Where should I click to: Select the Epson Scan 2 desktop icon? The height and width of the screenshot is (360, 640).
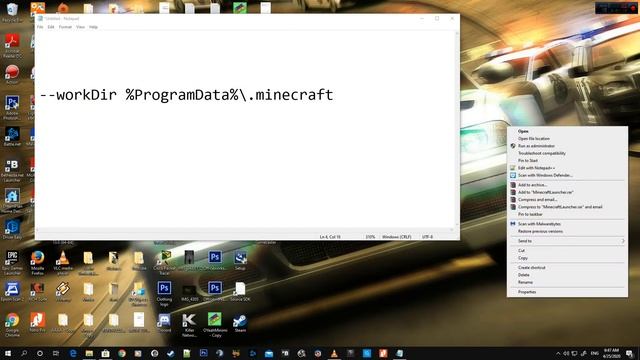point(12,291)
